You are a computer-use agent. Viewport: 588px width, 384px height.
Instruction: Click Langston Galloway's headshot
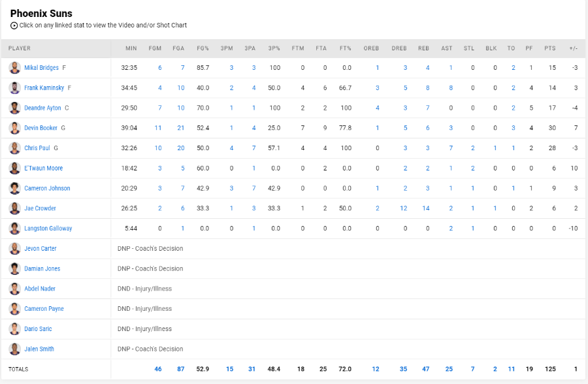pyautogui.click(x=14, y=229)
